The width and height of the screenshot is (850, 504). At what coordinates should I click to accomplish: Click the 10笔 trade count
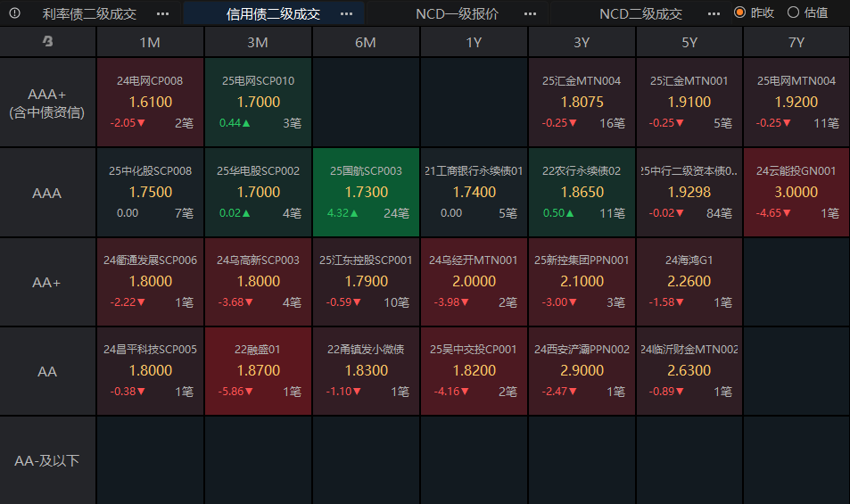396,302
